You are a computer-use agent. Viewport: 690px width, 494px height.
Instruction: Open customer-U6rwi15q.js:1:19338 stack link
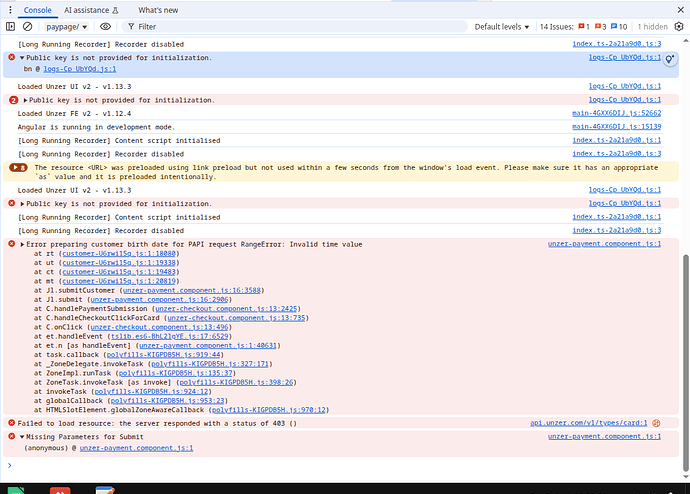pos(119,263)
